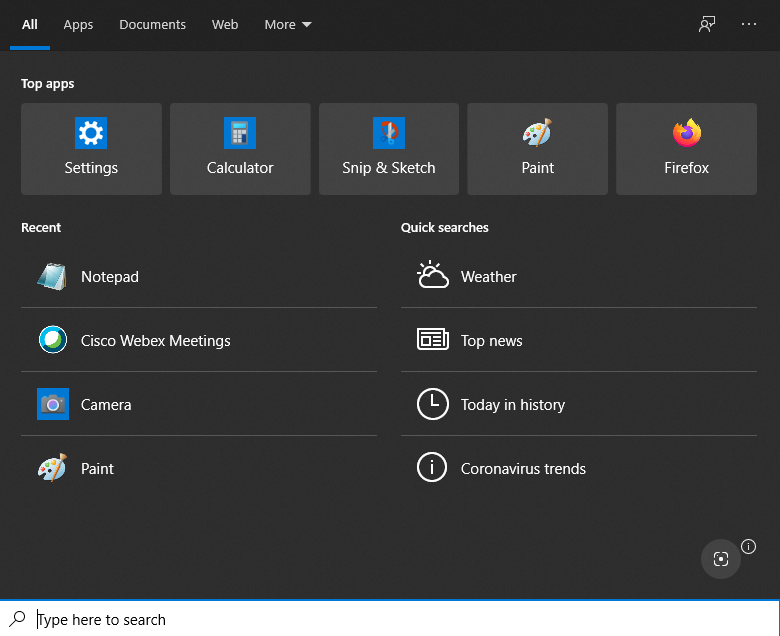Select Today in history quick search text
The height and width of the screenshot is (636, 780).
pos(513,405)
